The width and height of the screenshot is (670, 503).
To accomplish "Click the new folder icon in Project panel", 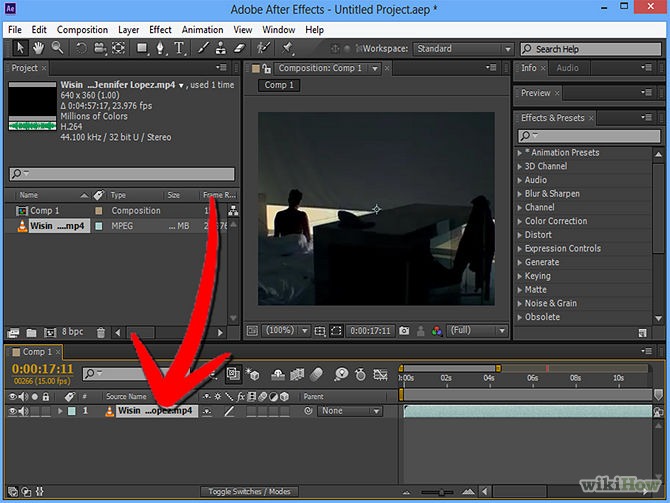I will click(x=31, y=332).
